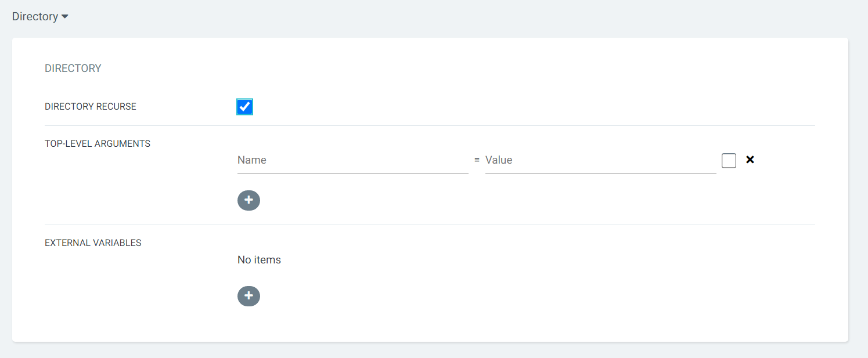Tick the checkbox beside the Value field
The height and width of the screenshot is (358, 868).
[729, 160]
